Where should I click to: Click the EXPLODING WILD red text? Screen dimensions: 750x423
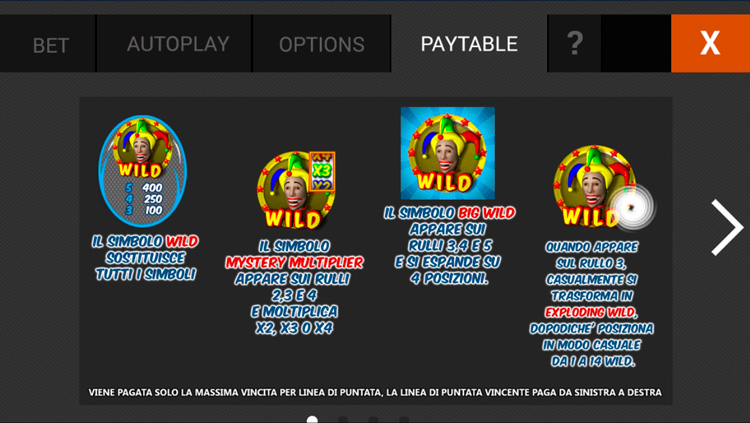click(591, 312)
